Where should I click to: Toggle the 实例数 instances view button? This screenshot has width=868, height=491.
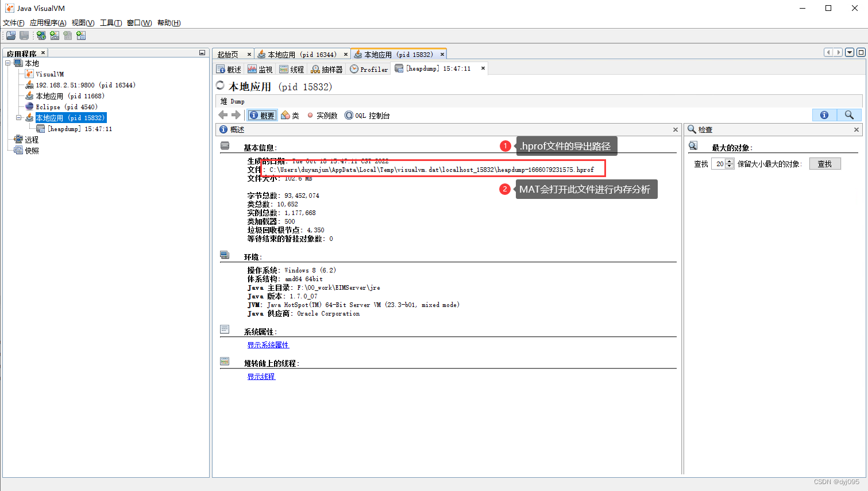coord(322,116)
